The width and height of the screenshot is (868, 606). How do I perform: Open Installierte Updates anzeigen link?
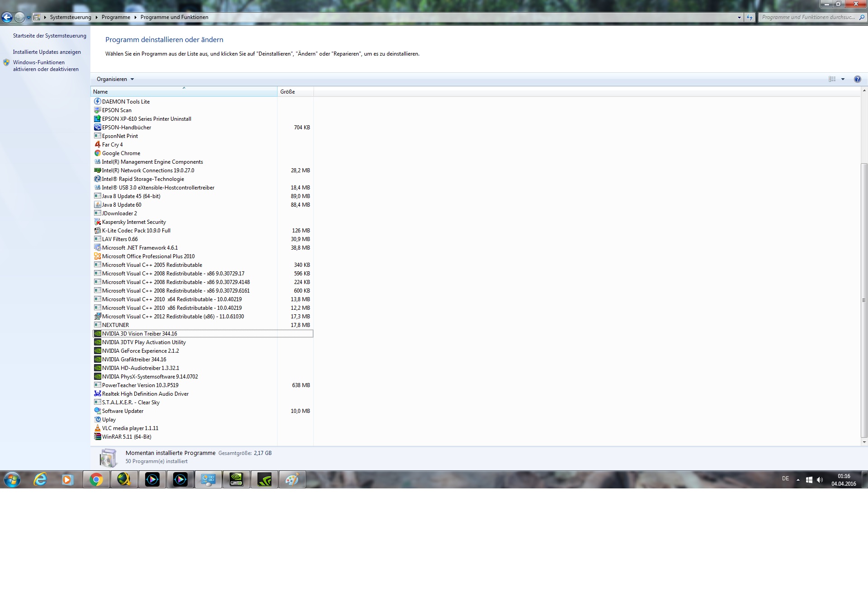pyautogui.click(x=47, y=52)
